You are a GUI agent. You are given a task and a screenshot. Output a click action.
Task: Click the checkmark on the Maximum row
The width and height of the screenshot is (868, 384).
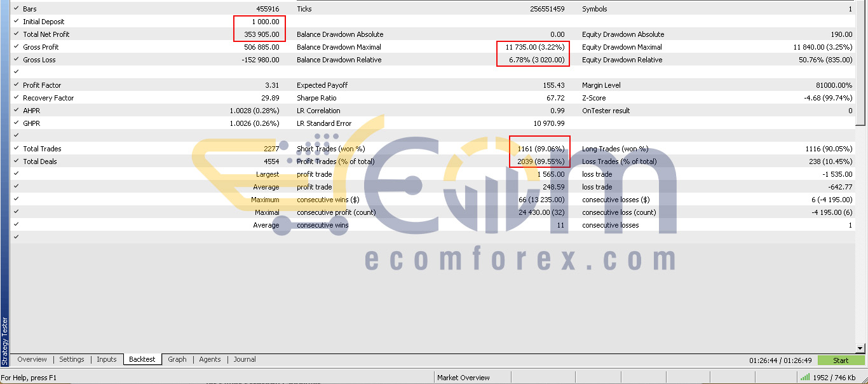16,200
